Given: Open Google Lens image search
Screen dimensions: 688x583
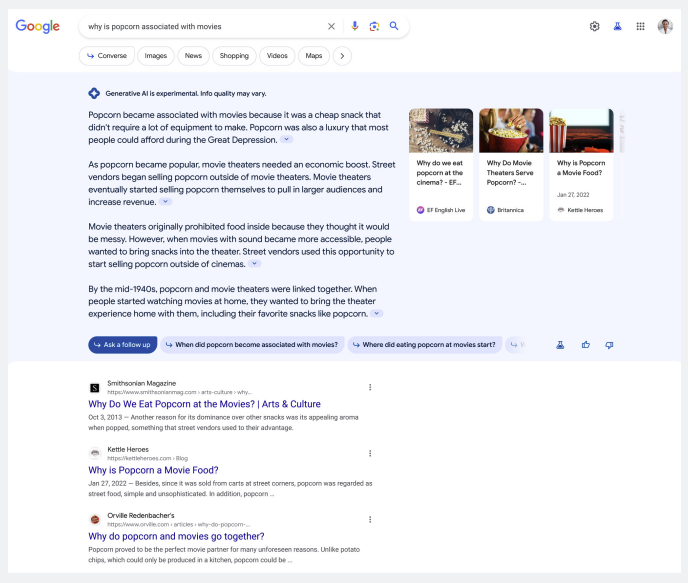Looking at the screenshot, I should tap(374, 26).
